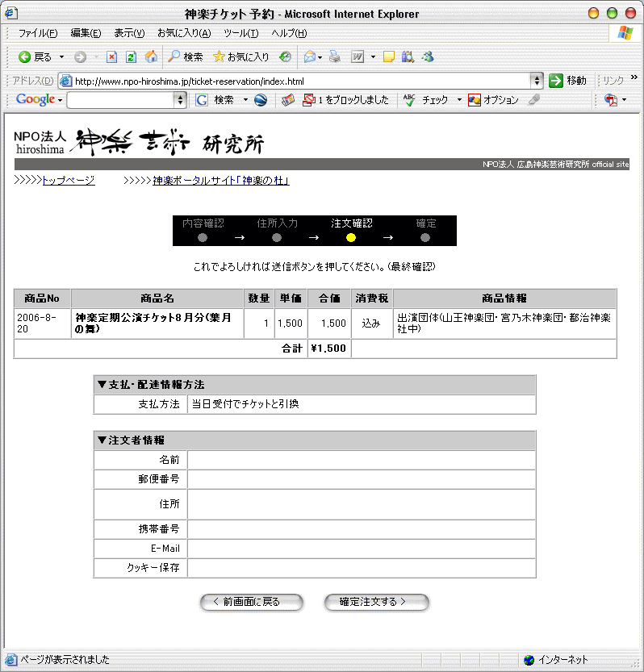Click the Adobe PDF toolbar icon
Image resolution: width=644 pixels, height=672 pixels.
pyautogui.click(x=611, y=100)
